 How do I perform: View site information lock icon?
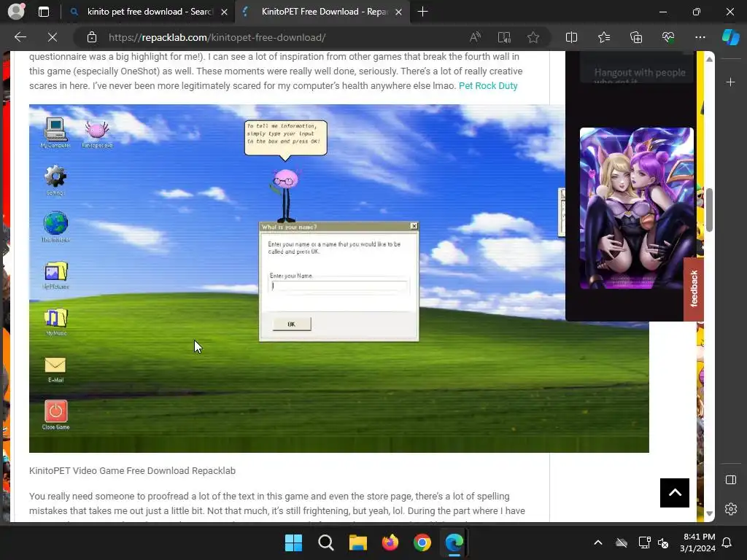92,37
